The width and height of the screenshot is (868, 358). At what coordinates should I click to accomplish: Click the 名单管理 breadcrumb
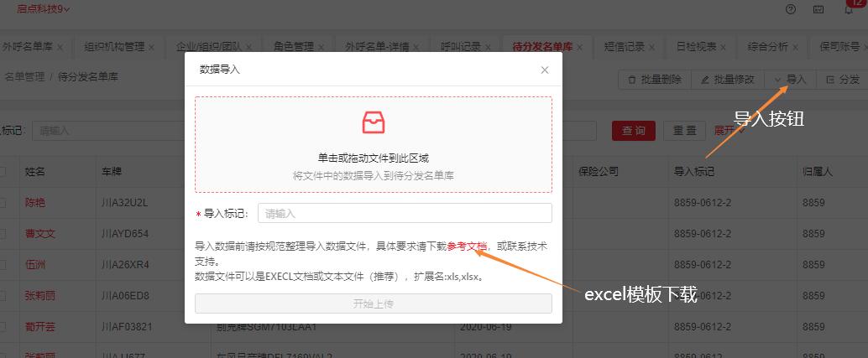pos(24,77)
